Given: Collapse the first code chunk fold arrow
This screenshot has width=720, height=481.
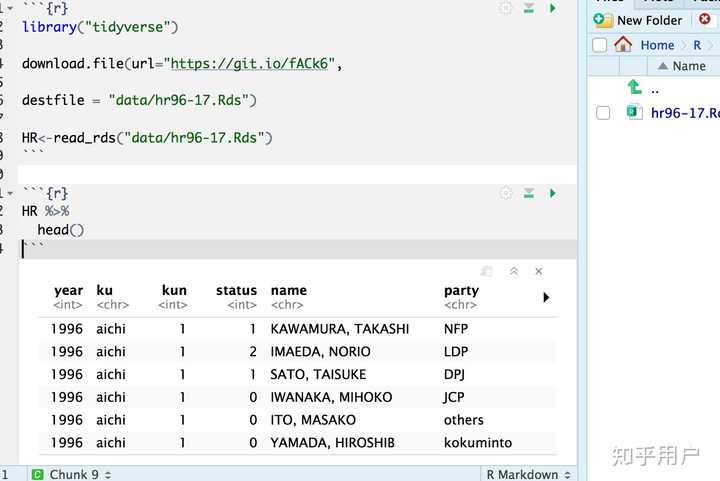Looking at the screenshot, I should pos(10,8).
